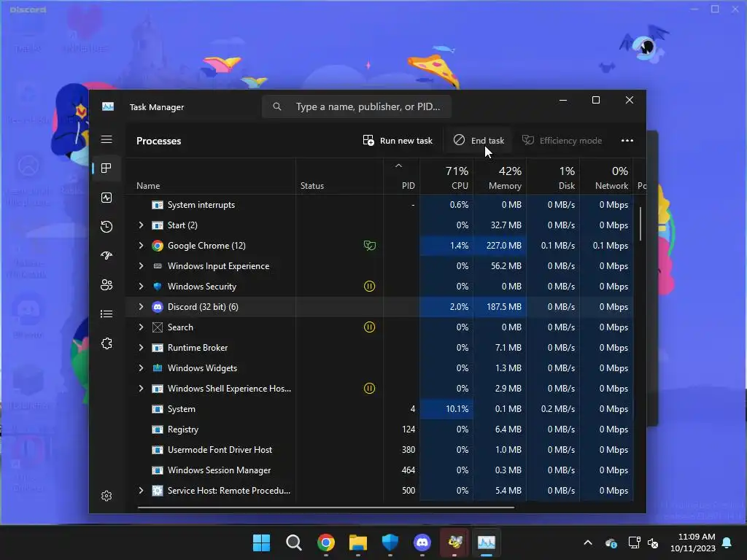
Task: Expand Windows Shell Experience Host group
Action: tap(141, 389)
